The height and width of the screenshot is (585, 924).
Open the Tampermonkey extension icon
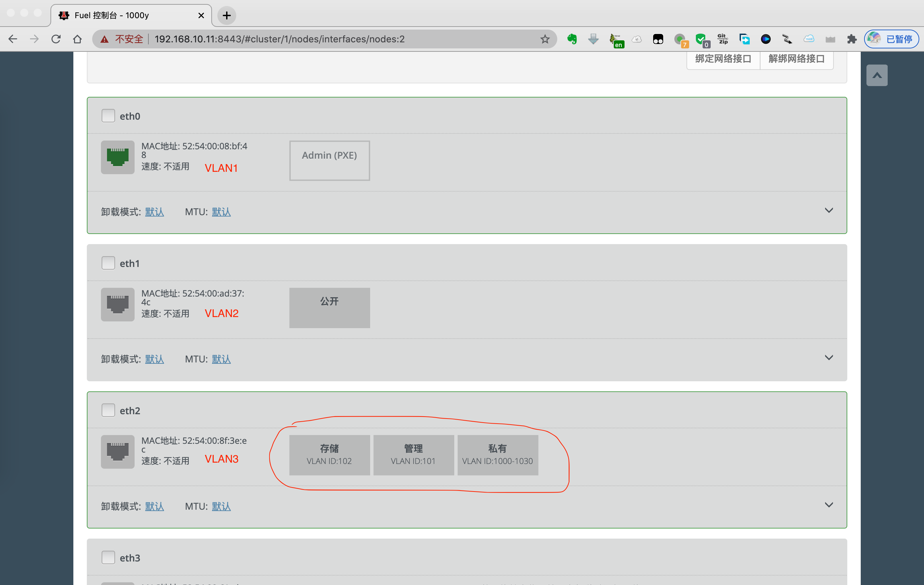coord(658,39)
